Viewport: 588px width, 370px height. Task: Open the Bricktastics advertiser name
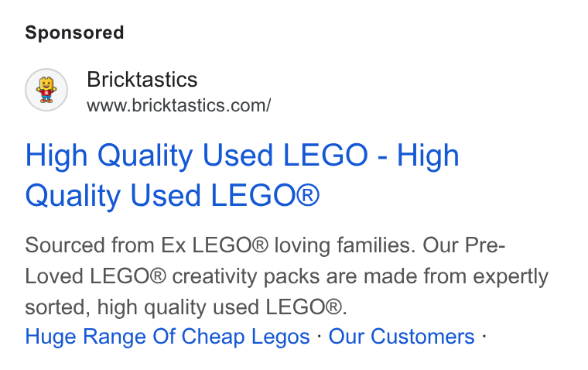pyautogui.click(x=142, y=80)
